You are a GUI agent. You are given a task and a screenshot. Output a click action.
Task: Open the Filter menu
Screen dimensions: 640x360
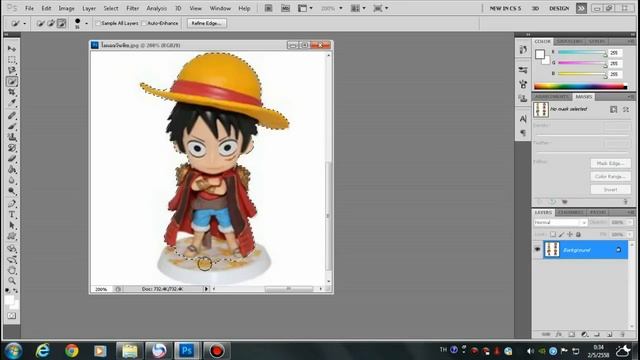tap(132, 8)
